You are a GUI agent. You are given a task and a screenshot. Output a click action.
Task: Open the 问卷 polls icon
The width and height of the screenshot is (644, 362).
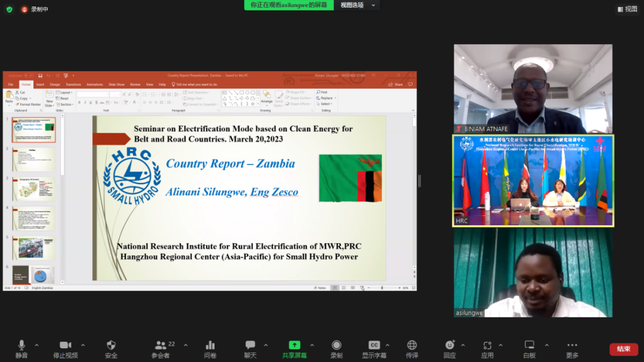coord(210,348)
